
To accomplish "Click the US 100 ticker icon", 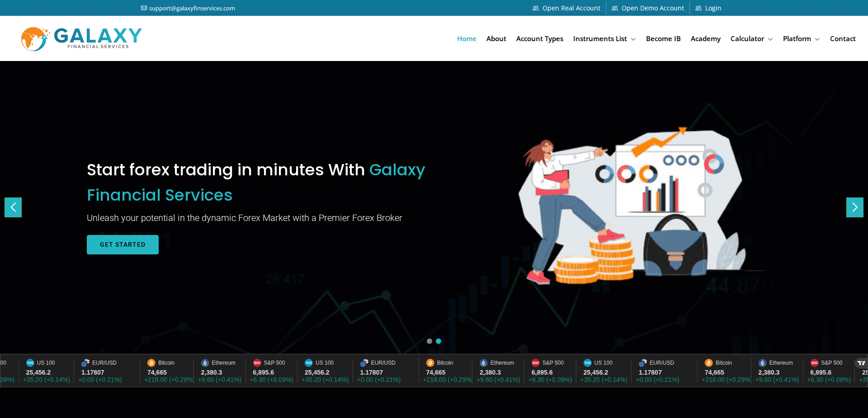I will (29, 362).
